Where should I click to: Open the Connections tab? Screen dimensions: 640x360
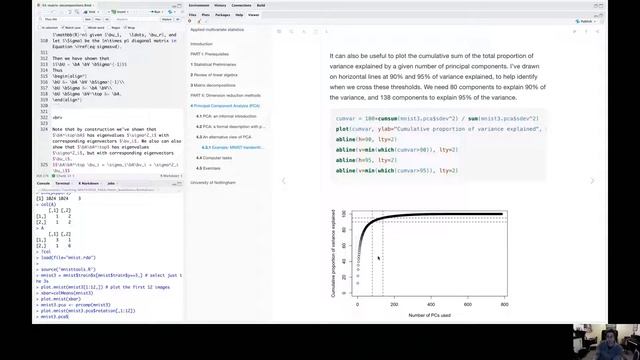pyautogui.click(x=242, y=5)
